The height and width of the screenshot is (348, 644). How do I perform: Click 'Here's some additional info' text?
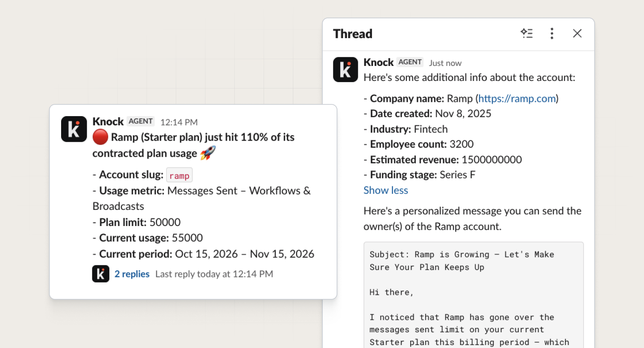(x=469, y=78)
